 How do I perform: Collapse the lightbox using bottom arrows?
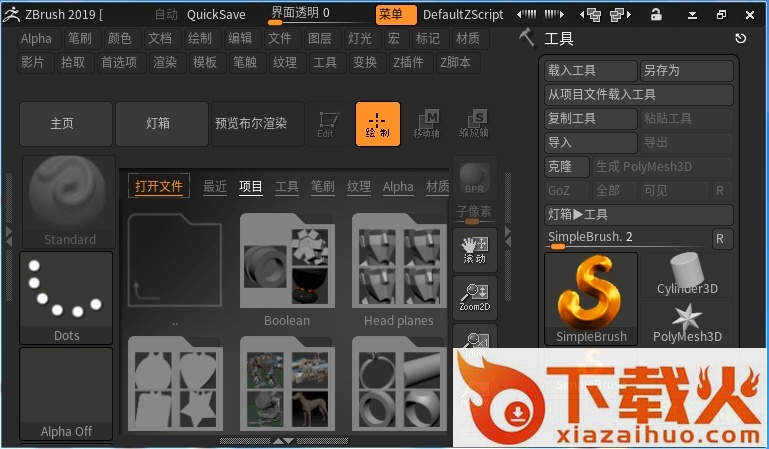pyautogui.click(x=284, y=440)
